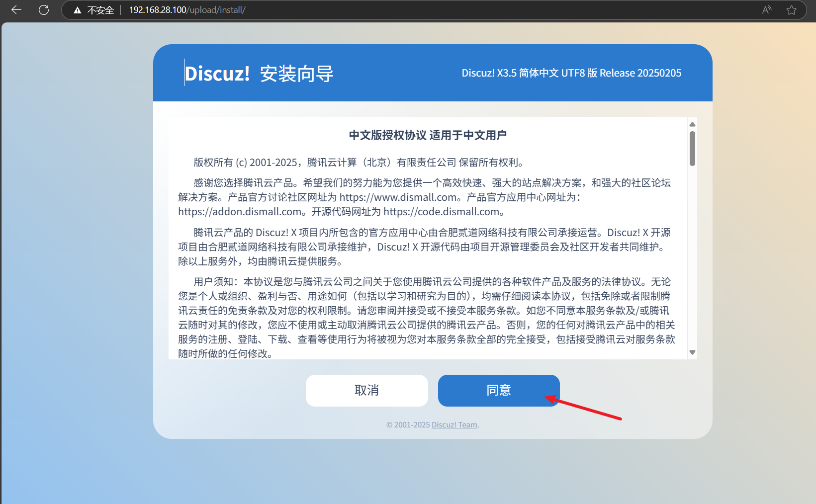Click the license scrollbar up arrow

692,124
